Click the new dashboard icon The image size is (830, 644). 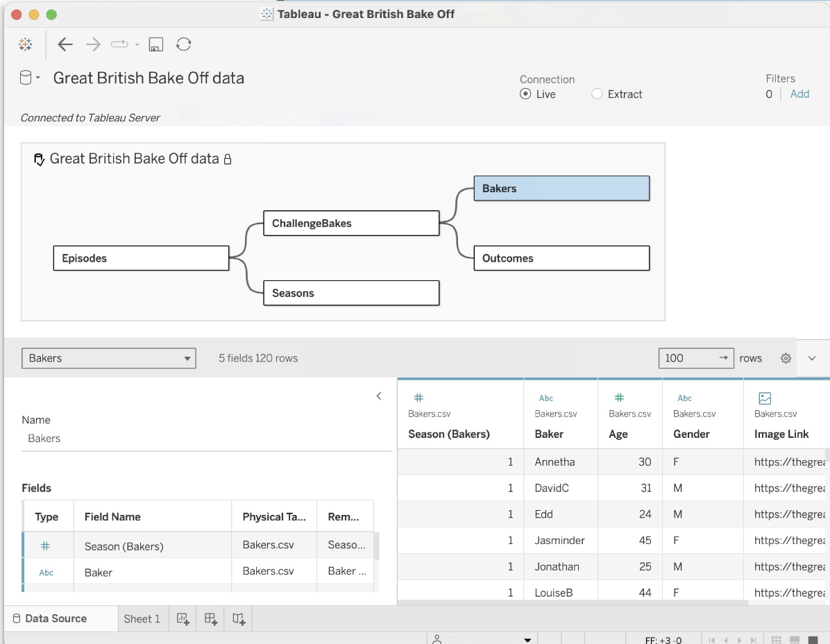tap(211, 619)
